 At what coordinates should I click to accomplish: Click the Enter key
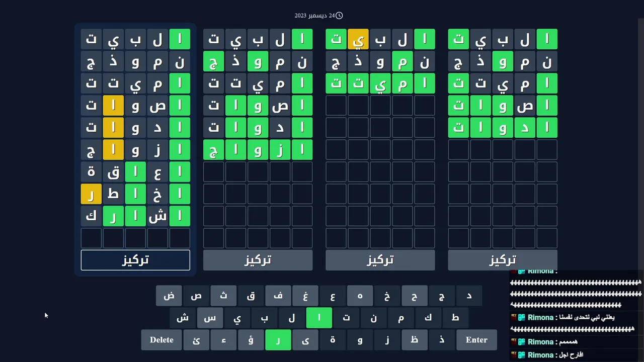point(476,340)
